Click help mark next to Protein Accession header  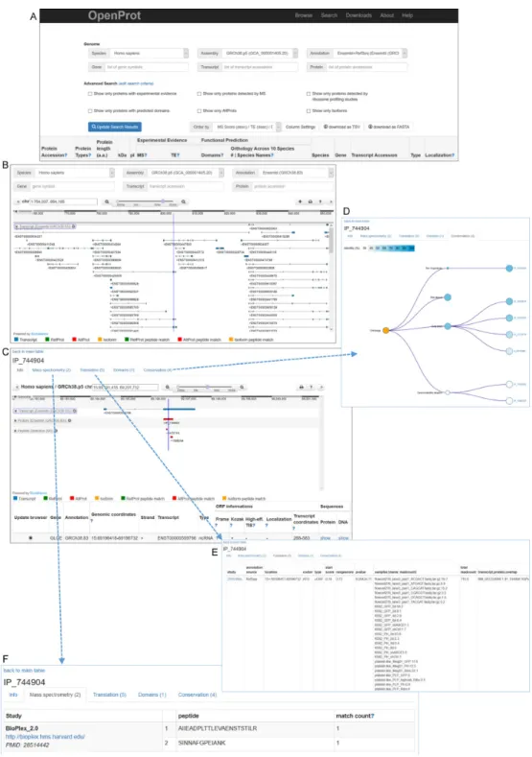tap(65, 155)
